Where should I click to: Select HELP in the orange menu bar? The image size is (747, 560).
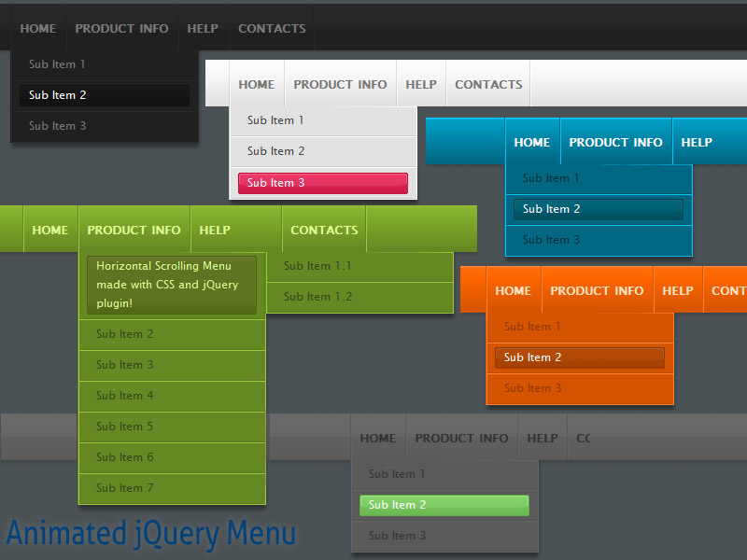[x=678, y=290]
